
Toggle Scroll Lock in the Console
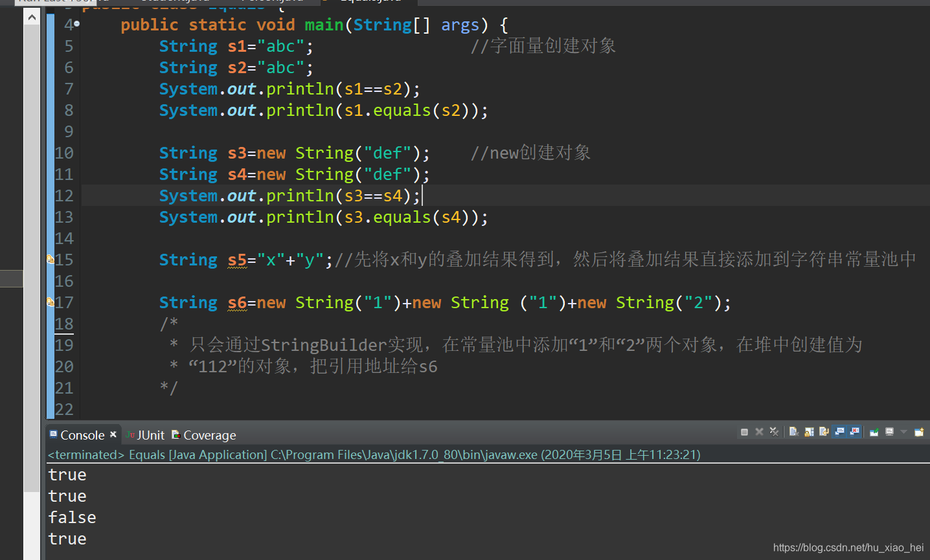(x=809, y=432)
